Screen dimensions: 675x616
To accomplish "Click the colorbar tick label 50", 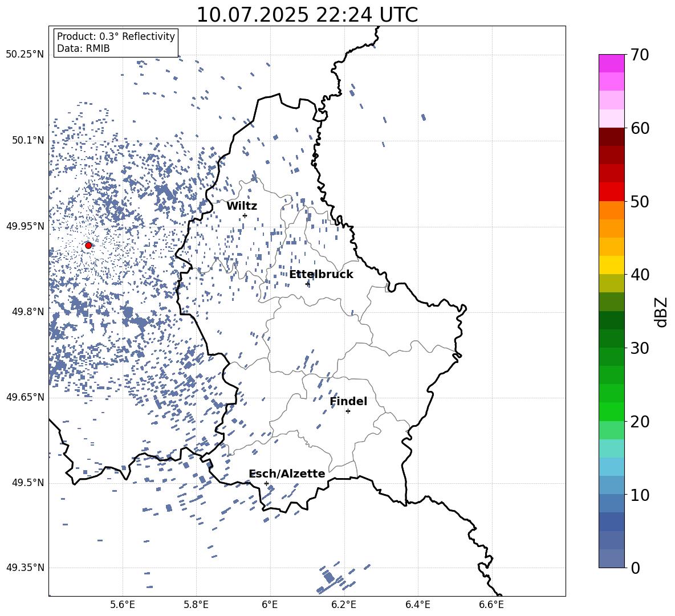I will click(640, 202).
